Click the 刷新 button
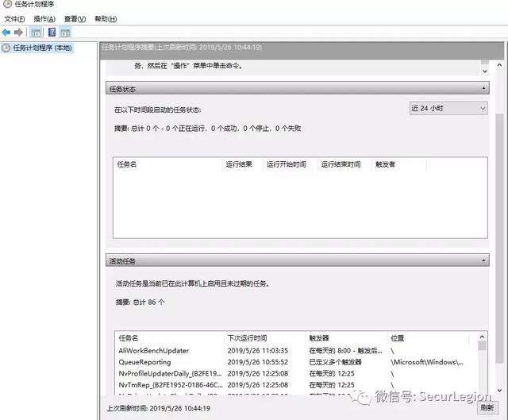Screen dimensions: 508x420 [487, 407]
